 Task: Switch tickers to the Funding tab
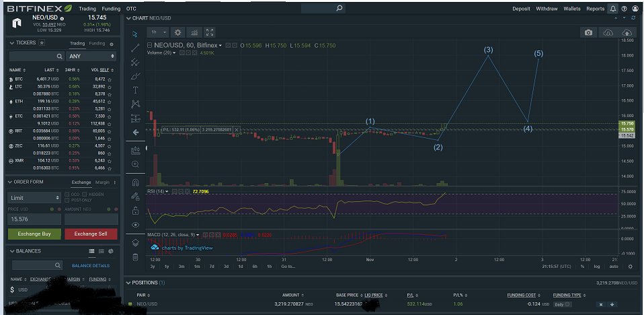tap(97, 43)
